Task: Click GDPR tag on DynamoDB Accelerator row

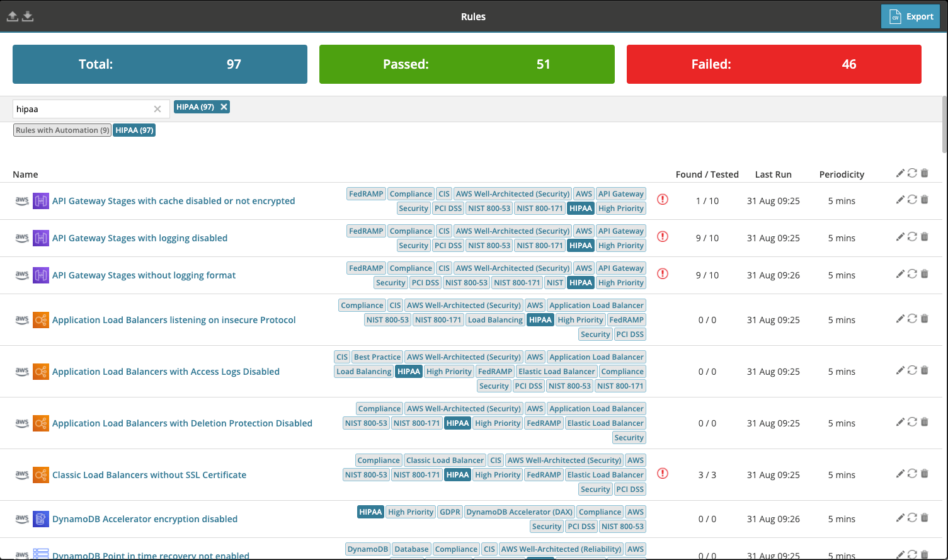Action: coord(450,512)
